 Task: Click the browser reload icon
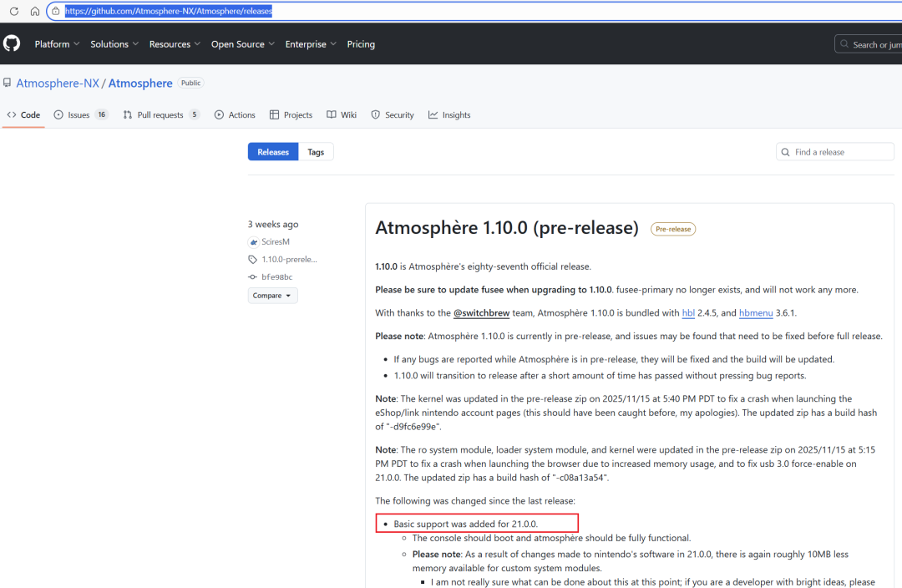coord(14,11)
